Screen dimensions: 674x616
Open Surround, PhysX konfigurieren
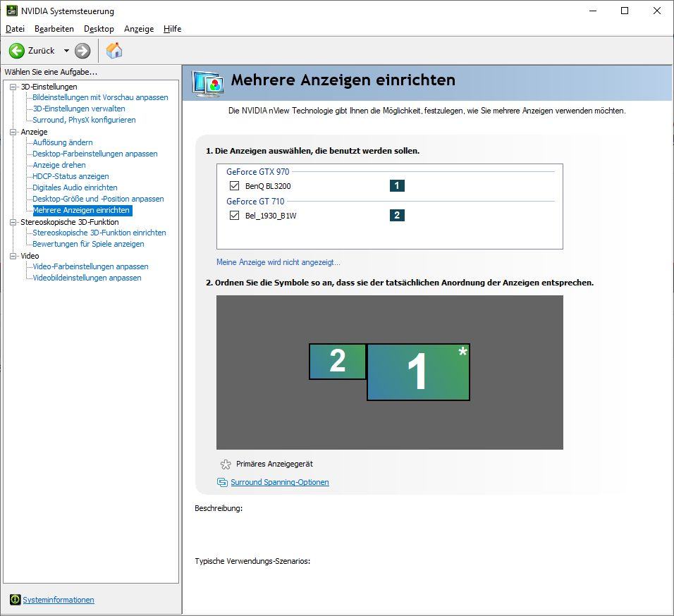(85, 120)
